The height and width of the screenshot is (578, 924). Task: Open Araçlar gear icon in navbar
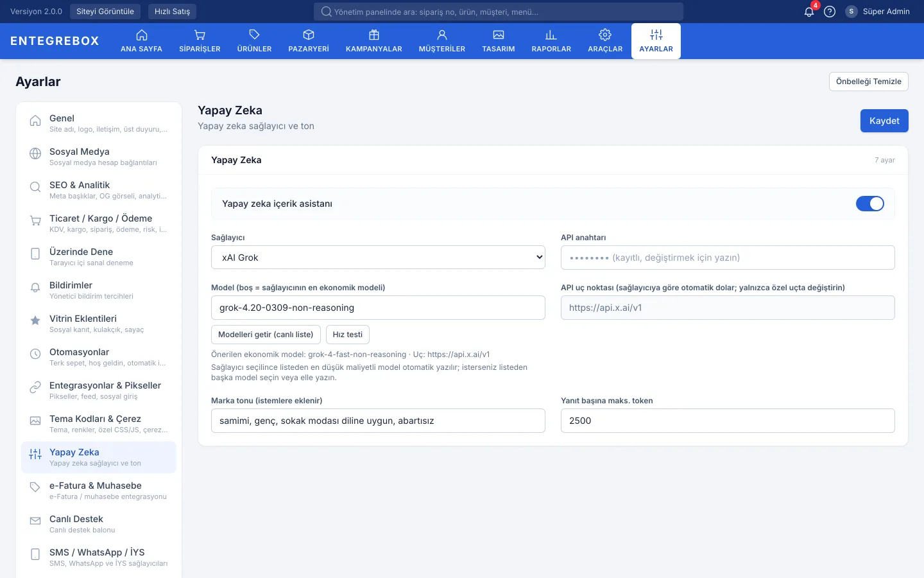point(605,35)
